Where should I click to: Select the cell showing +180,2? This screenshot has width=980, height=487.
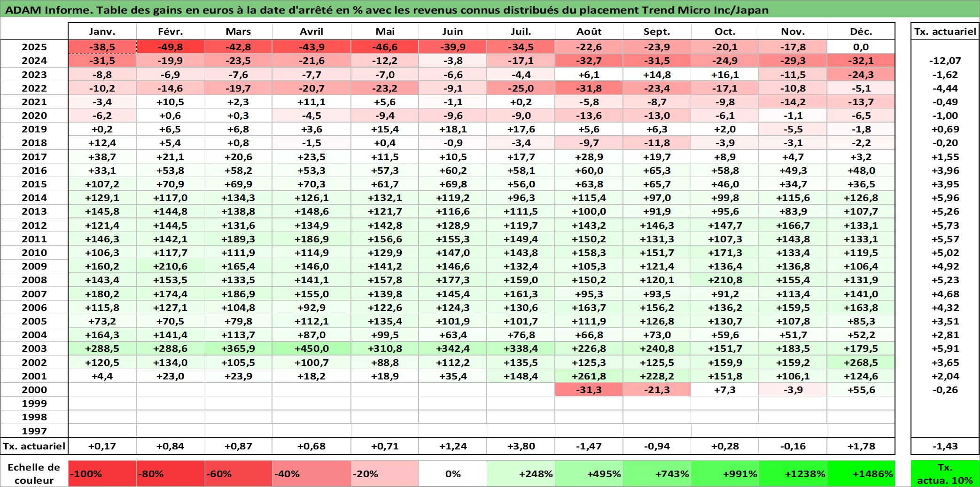click(x=102, y=294)
